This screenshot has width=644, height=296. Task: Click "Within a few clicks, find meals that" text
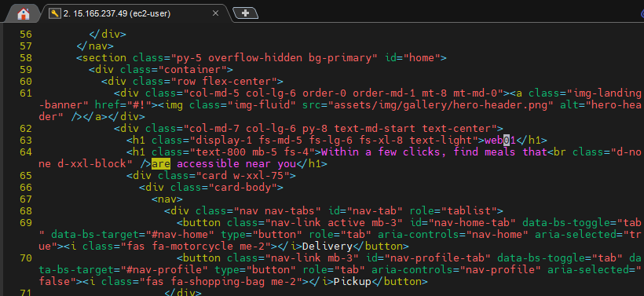(434, 152)
